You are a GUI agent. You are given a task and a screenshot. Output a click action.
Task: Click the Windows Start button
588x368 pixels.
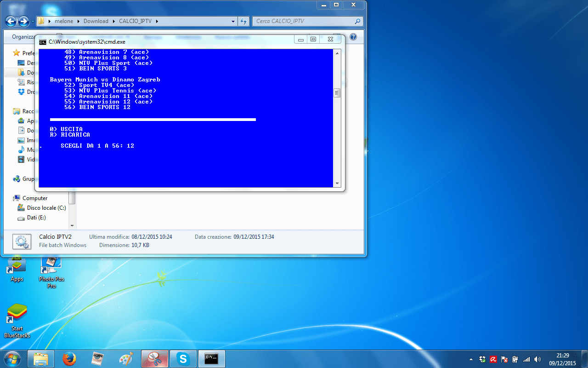(x=12, y=358)
